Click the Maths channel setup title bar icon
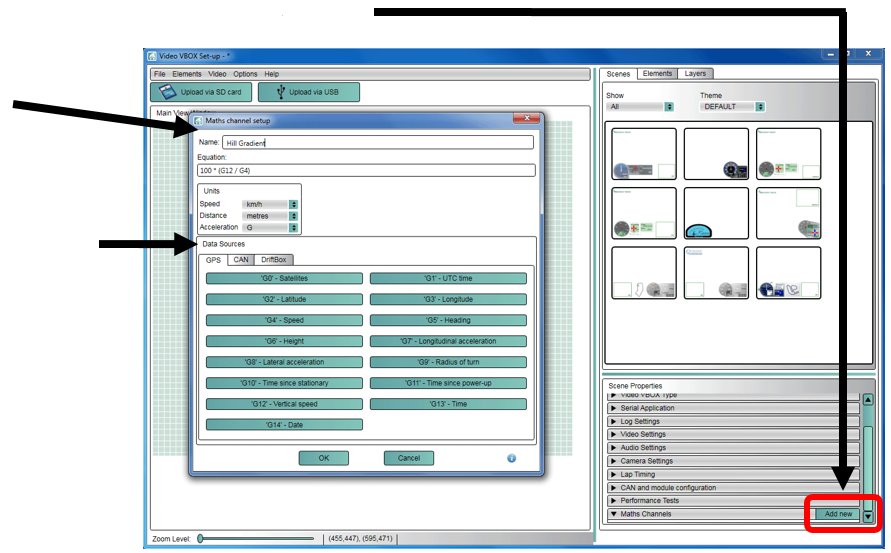The image size is (891, 553). [x=198, y=121]
